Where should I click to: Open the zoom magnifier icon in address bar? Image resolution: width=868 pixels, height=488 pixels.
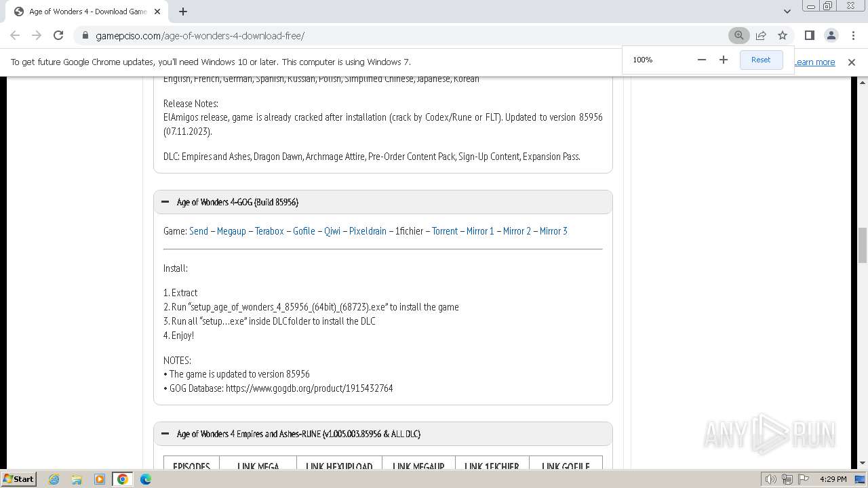(x=739, y=35)
